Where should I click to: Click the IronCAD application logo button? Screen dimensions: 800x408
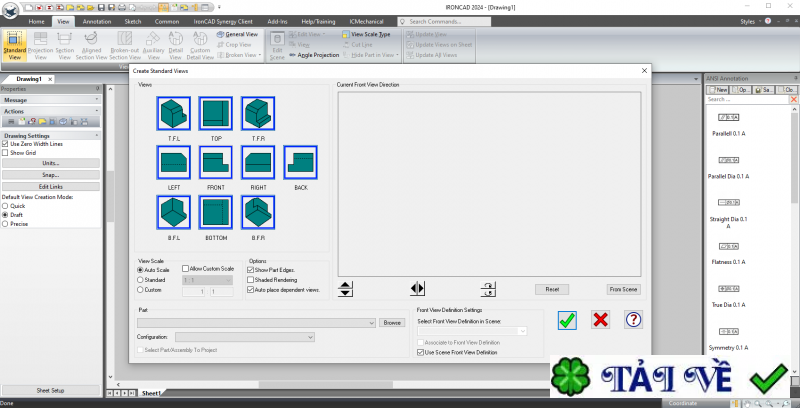10,9
